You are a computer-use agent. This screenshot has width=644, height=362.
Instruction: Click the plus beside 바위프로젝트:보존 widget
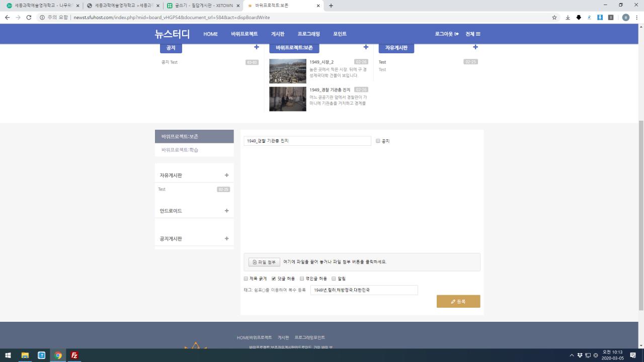pos(366,47)
